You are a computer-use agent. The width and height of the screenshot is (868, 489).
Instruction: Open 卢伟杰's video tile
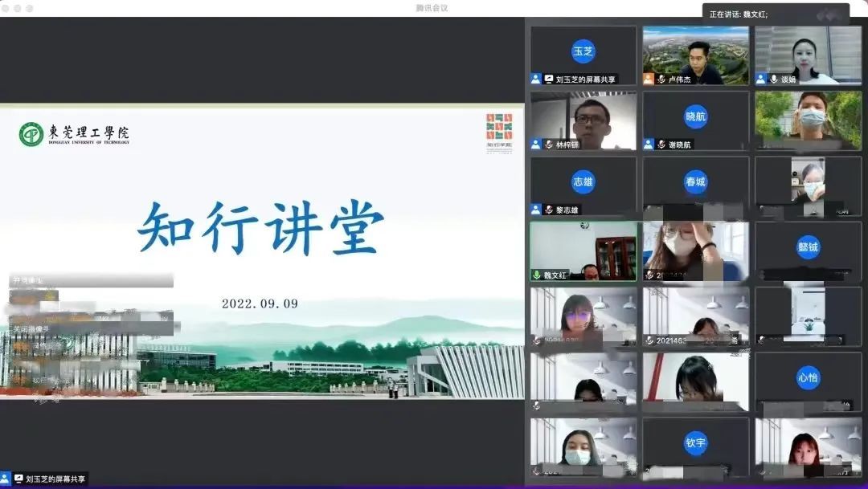coord(696,55)
